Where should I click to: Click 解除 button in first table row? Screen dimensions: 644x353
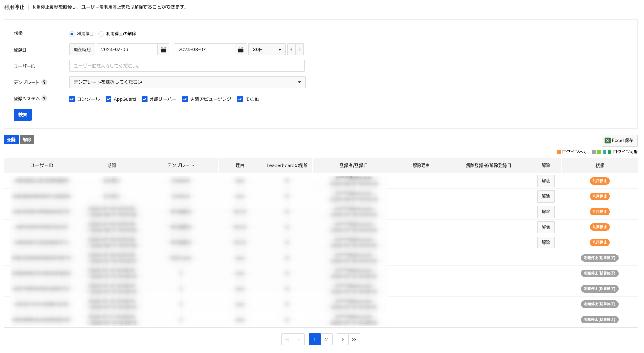pyautogui.click(x=546, y=181)
